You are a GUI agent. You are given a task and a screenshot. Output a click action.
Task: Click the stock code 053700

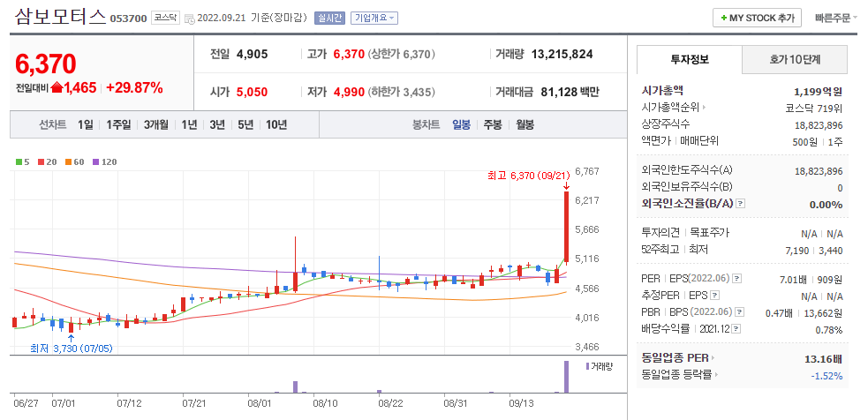[128, 19]
